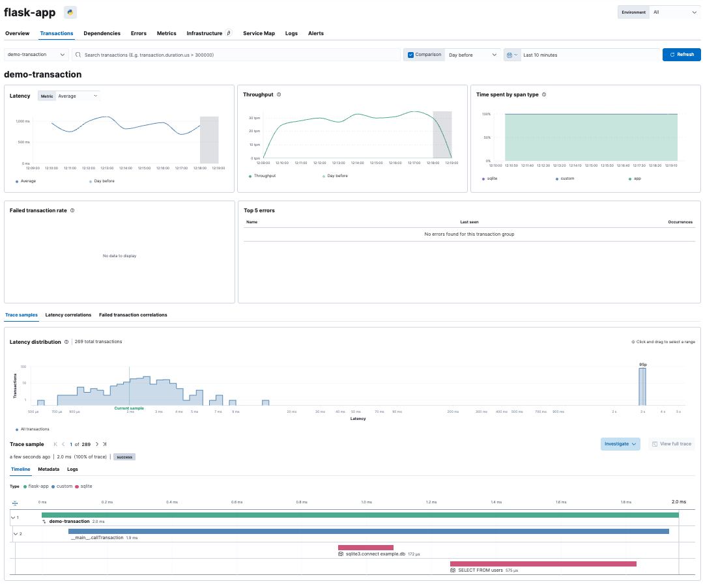
Task: Click the waterfall collapse-all icon above timeline
Action: point(15,503)
